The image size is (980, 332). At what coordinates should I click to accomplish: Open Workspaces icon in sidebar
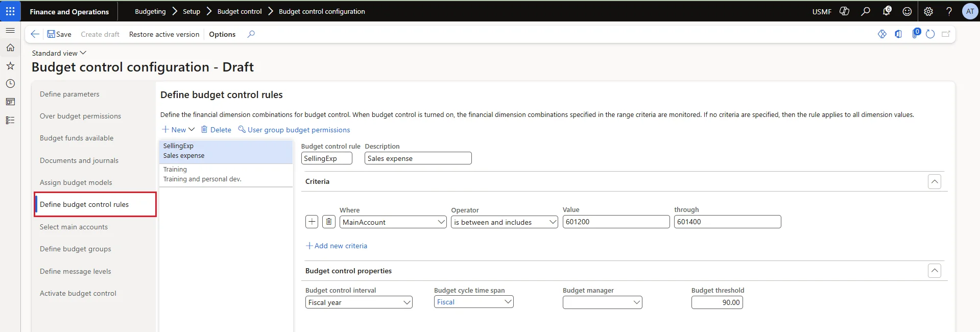point(10,102)
